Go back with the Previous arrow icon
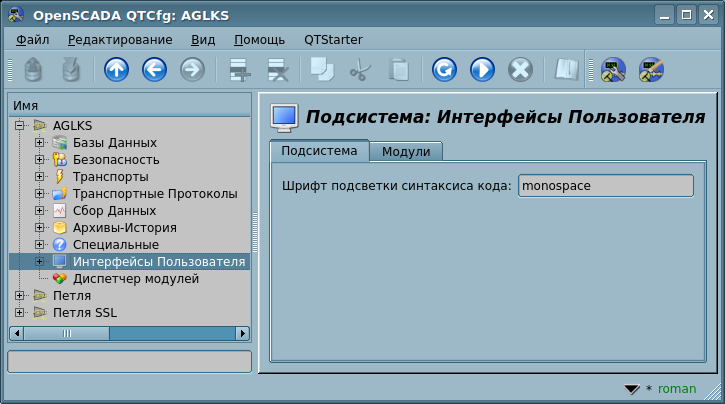 (x=154, y=70)
